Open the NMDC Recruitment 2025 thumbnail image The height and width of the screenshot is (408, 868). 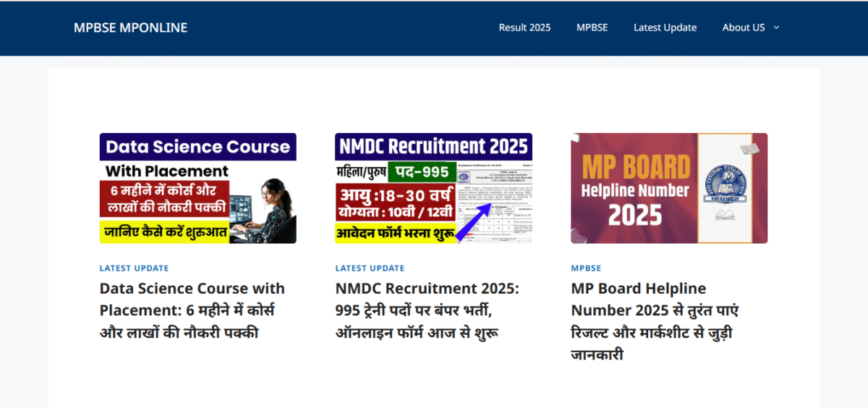[433, 188]
